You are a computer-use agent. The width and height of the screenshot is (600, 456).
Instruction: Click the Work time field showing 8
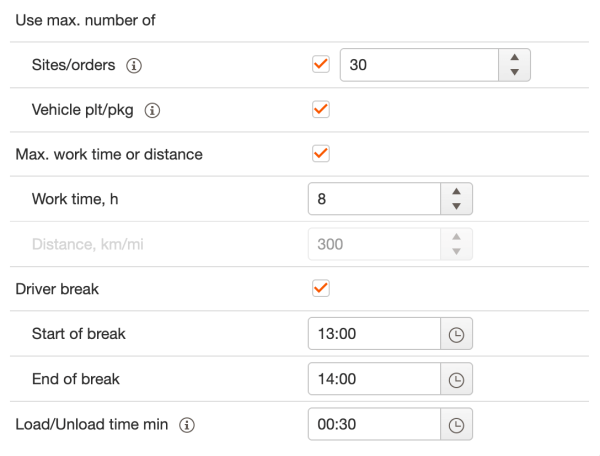point(375,199)
